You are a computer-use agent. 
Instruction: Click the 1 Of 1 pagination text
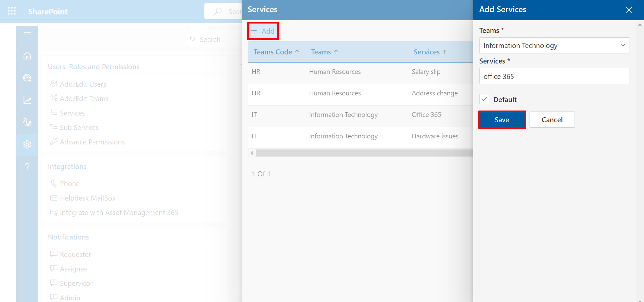click(x=261, y=174)
